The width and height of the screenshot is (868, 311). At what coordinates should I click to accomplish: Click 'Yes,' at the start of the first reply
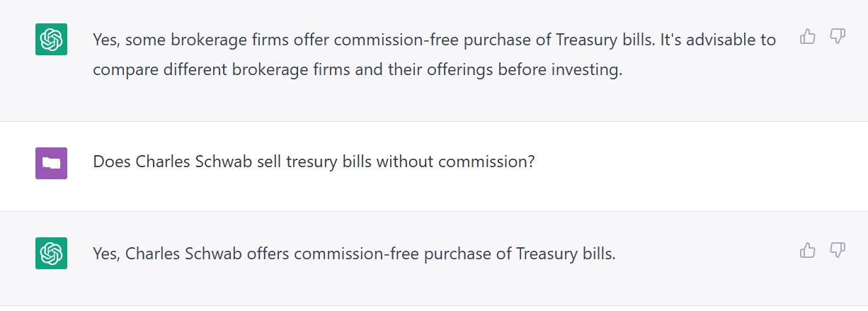tap(105, 40)
